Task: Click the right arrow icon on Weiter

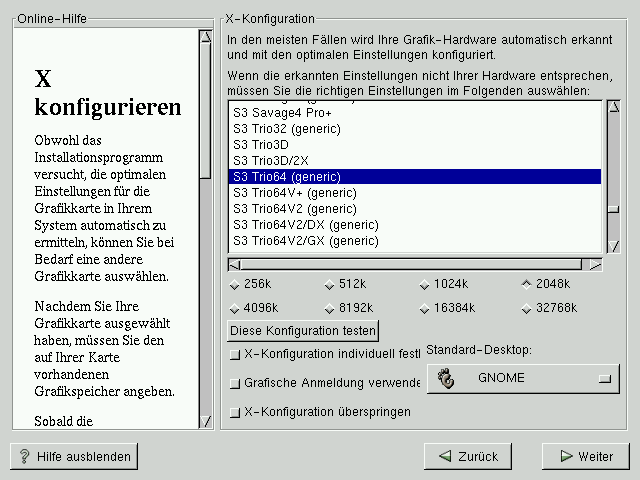Action: pos(566,456)
